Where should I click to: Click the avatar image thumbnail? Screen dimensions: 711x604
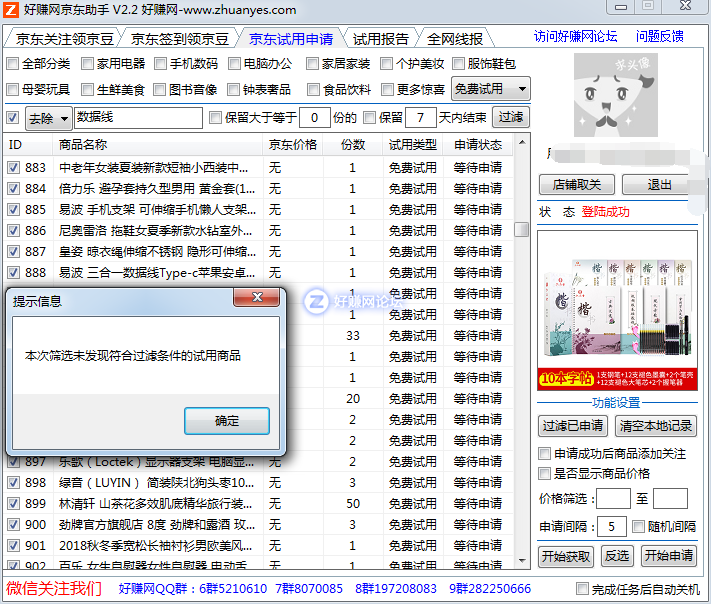tap(615, 95)
